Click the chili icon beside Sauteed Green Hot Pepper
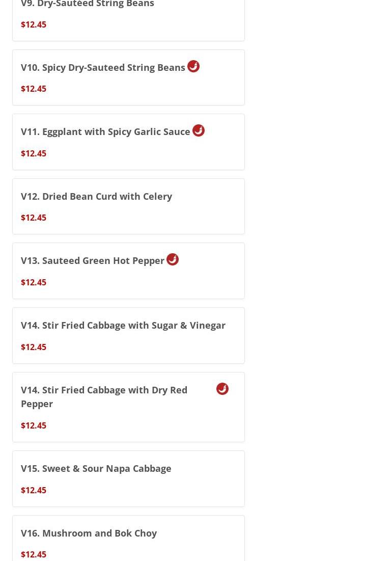Image resolution: width=392 pixels, height=561 pixels. point(173,259)
